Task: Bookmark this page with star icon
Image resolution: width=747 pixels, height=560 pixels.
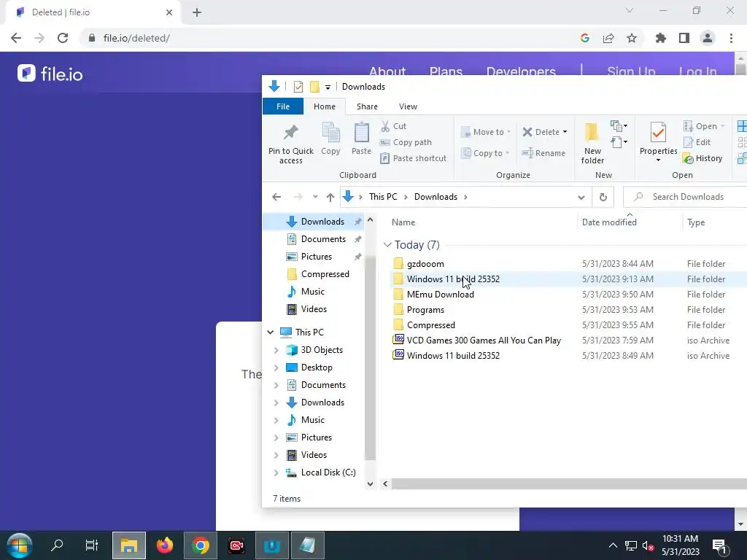Action: (x=632, y=38)
